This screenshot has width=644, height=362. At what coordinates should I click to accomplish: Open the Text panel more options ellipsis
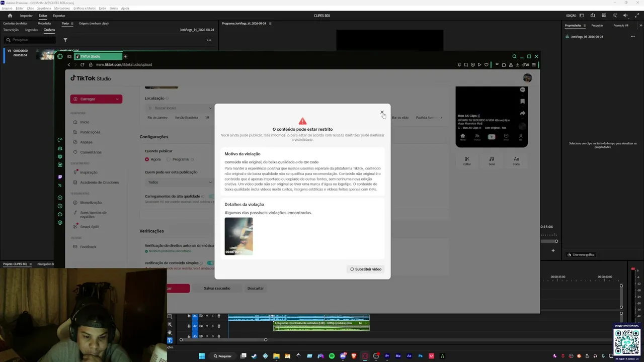(x=209, y=40)
